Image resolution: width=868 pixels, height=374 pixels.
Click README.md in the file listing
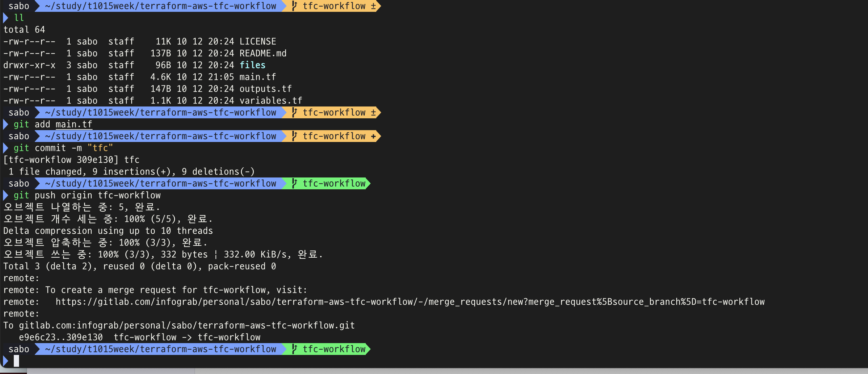click(x=263, y=53)
